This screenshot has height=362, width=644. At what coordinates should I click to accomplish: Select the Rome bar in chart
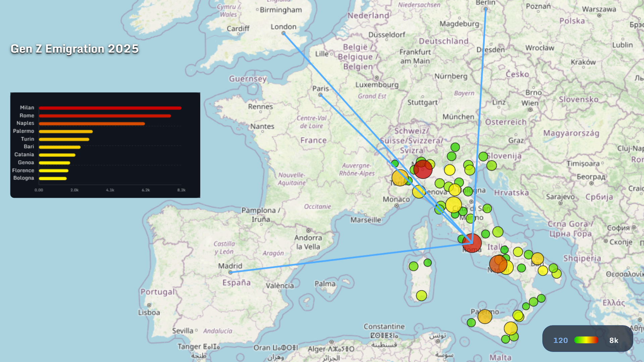click(105, 116)
